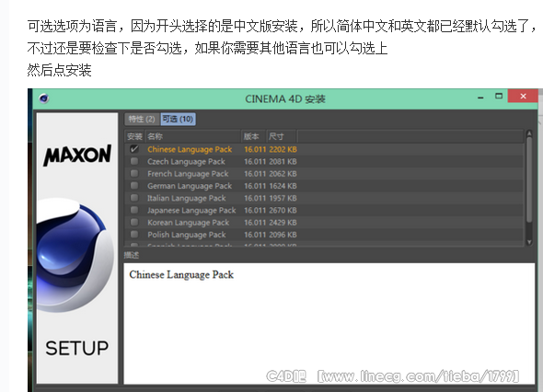The image size is (543, 392).
Task: Select the German Language Pack row name
Action: click(190, 186)
